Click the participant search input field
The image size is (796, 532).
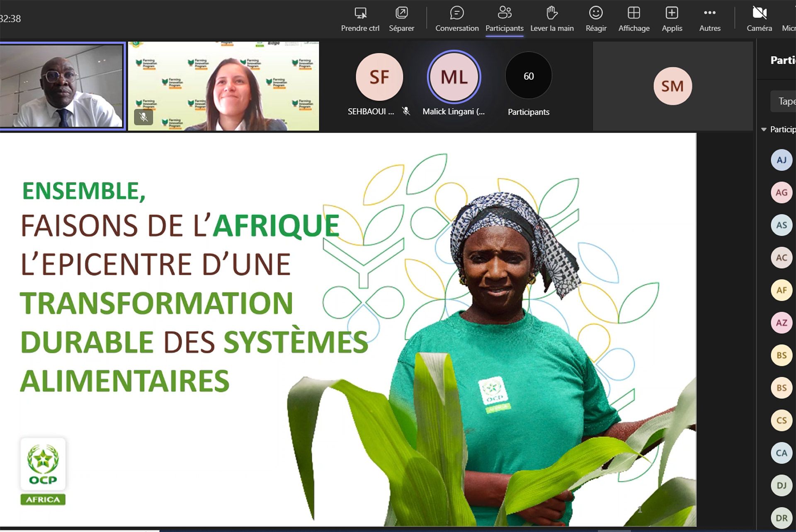(784, 102)
